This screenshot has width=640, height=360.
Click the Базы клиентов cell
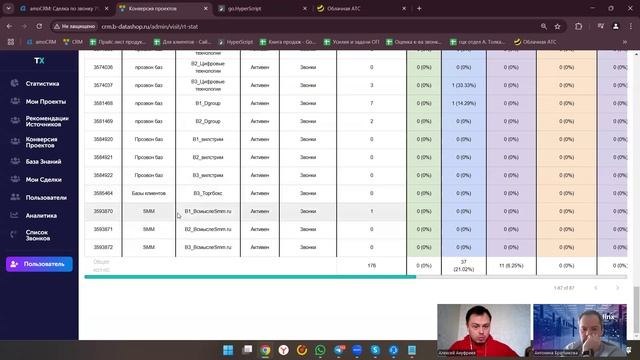pos(149,193)
